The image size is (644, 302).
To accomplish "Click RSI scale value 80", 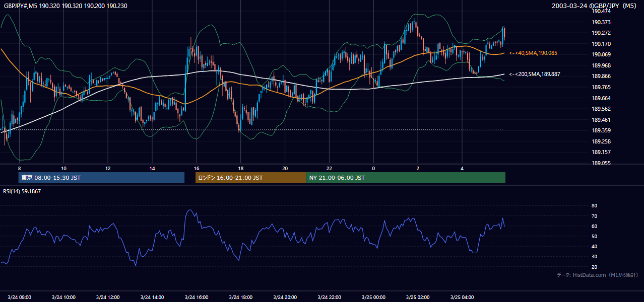I will (x=594, y=206).
